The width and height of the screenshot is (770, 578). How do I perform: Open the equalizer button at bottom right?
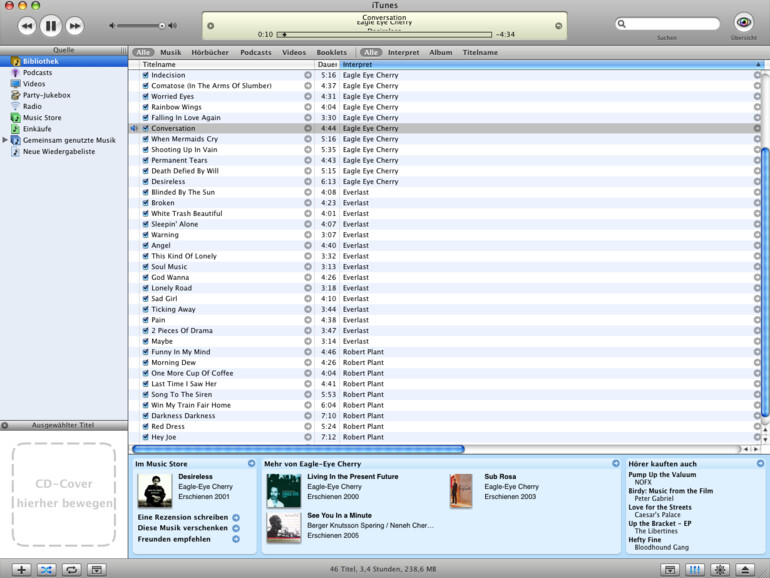click(695, 570)
